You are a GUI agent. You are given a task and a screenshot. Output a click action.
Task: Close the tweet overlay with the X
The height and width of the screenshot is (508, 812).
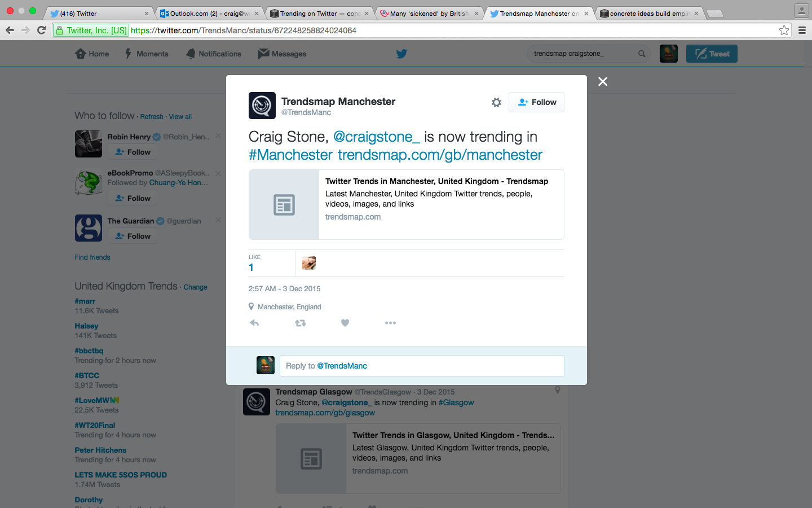point(603,81)
